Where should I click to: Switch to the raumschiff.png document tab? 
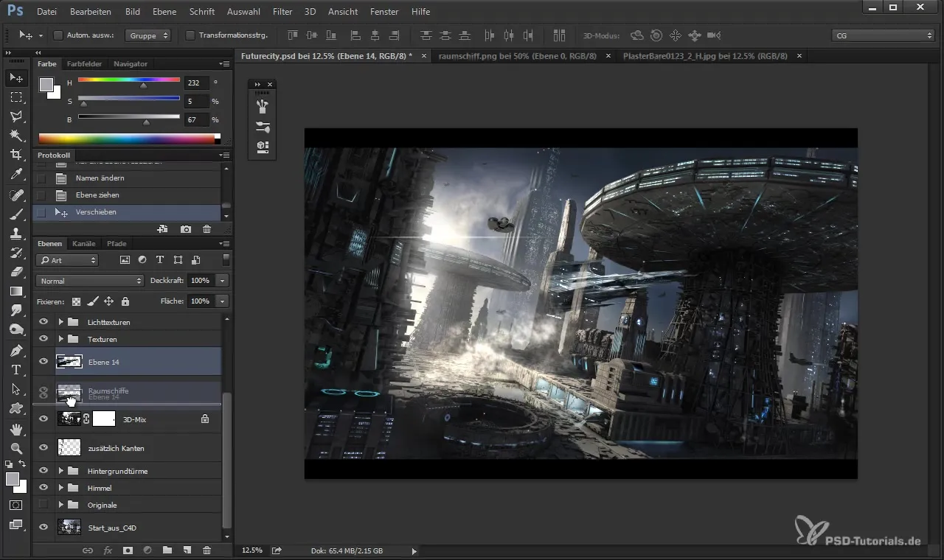point(518,56)
